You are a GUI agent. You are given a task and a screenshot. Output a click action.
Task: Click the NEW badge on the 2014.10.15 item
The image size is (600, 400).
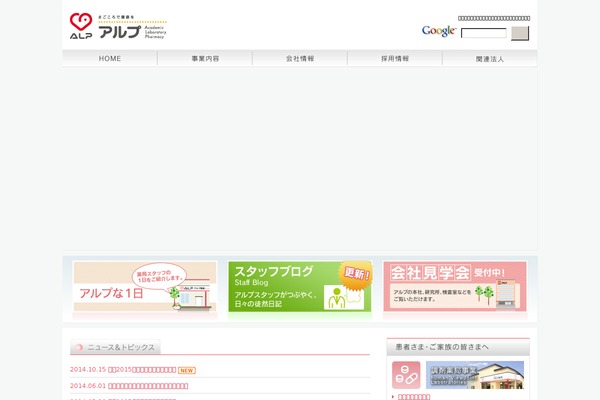[187, 370]
